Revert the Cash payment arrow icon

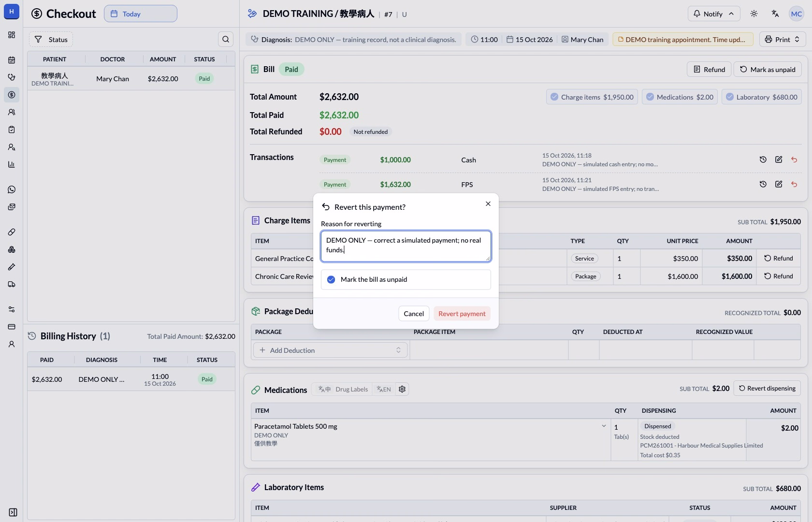794,159
